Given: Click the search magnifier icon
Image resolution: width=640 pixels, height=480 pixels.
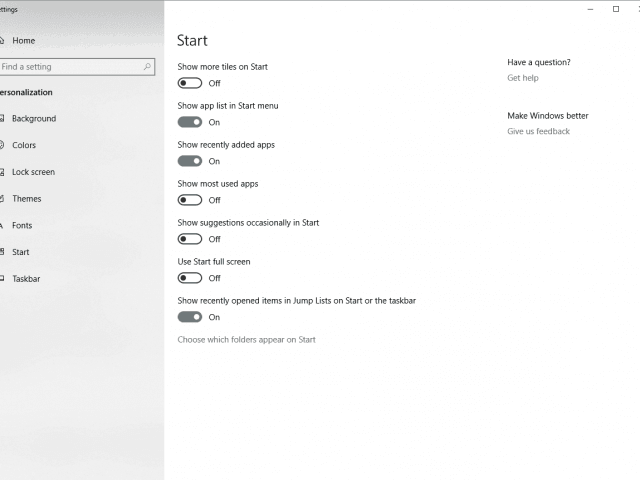Looking at the screenshot, I should point(147,67).
